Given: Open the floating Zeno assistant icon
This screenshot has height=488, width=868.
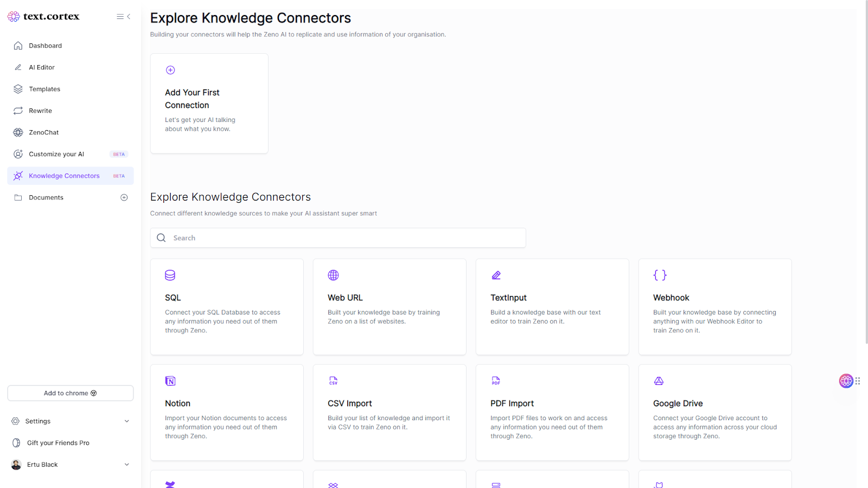Looking at the screenshot, I should pos(846,381).
